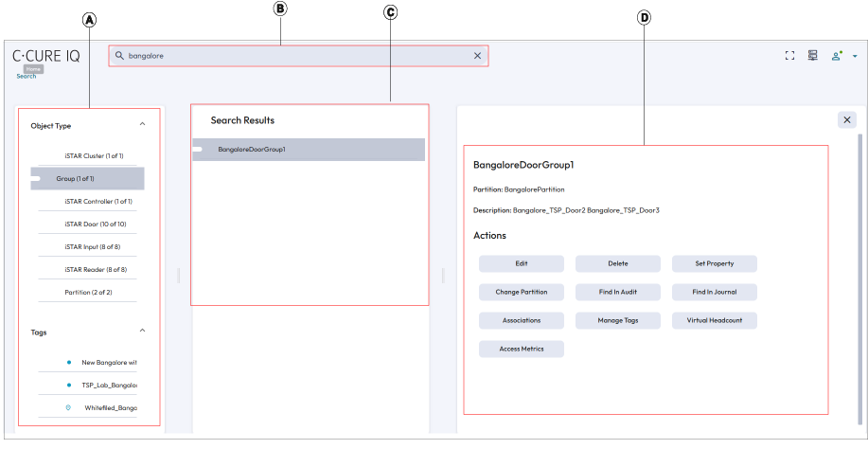Open the user account dropdown arrow
Image resolution: width=868 pixels, height=449 pixels.
(855, 57)
